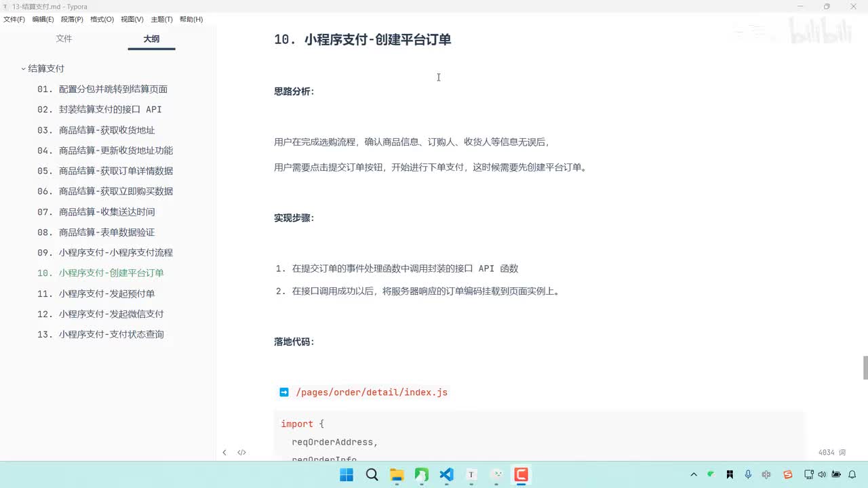Open the red C recorder taskbar icon
The image size is (868, 488).
[x=521, y=474]
